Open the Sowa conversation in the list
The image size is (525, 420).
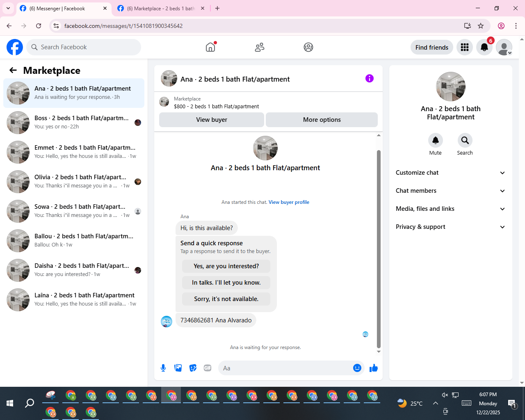[74, 211]
